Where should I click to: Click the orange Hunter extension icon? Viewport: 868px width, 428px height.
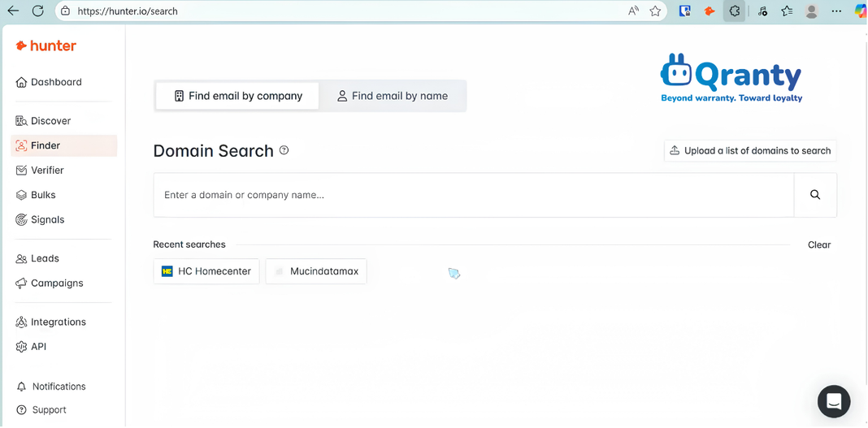click(710, 11)
